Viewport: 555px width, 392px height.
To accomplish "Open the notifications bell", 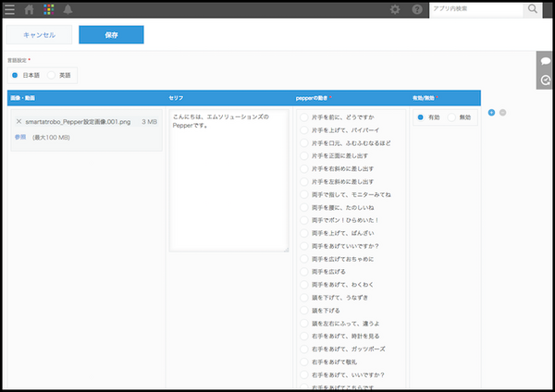I will [68, 9].
